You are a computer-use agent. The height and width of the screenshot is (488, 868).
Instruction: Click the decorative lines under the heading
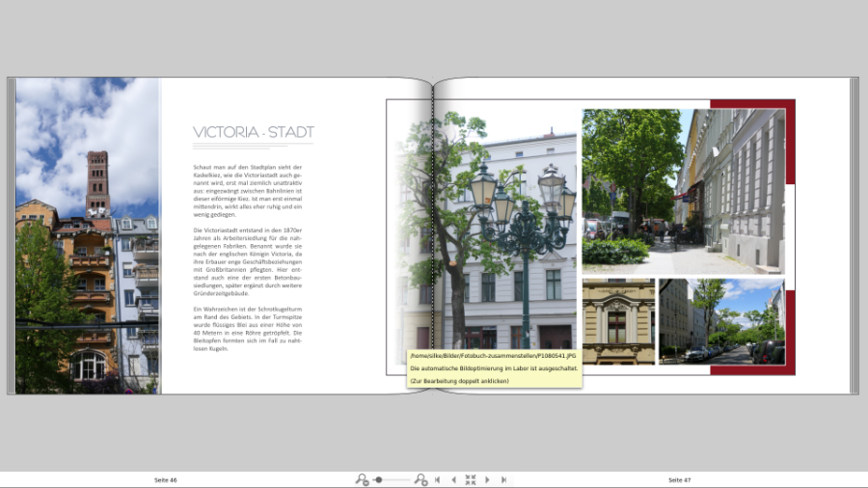coord(231,148)
